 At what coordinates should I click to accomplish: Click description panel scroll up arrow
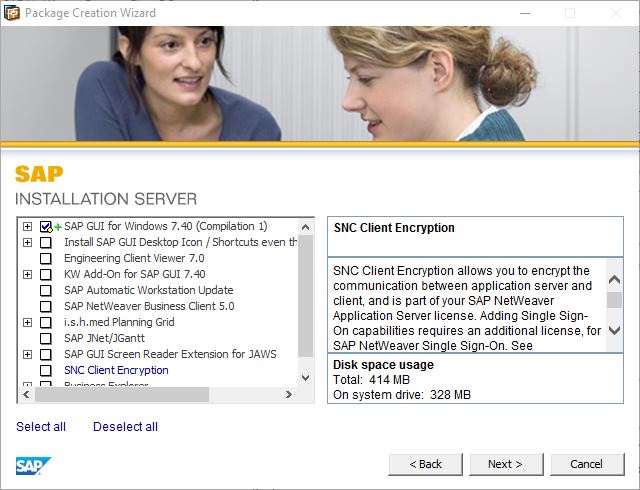pyautogui.click(x=614, y=280)
